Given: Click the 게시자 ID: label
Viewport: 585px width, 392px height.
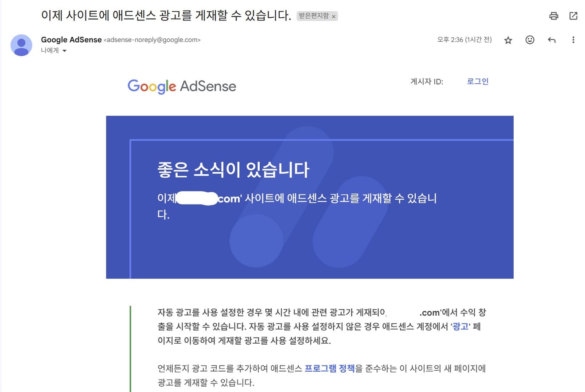Looking at the screenshot, I should [x=427, y=82].
